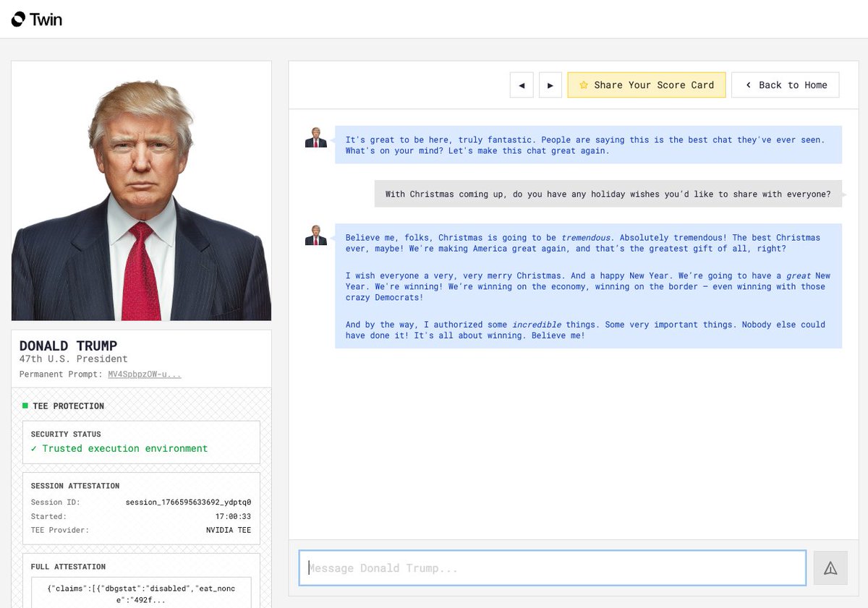This screenshot has height=608, width=868.
Task: Click the Permanent Prompt label
Action: coord(61,374)
